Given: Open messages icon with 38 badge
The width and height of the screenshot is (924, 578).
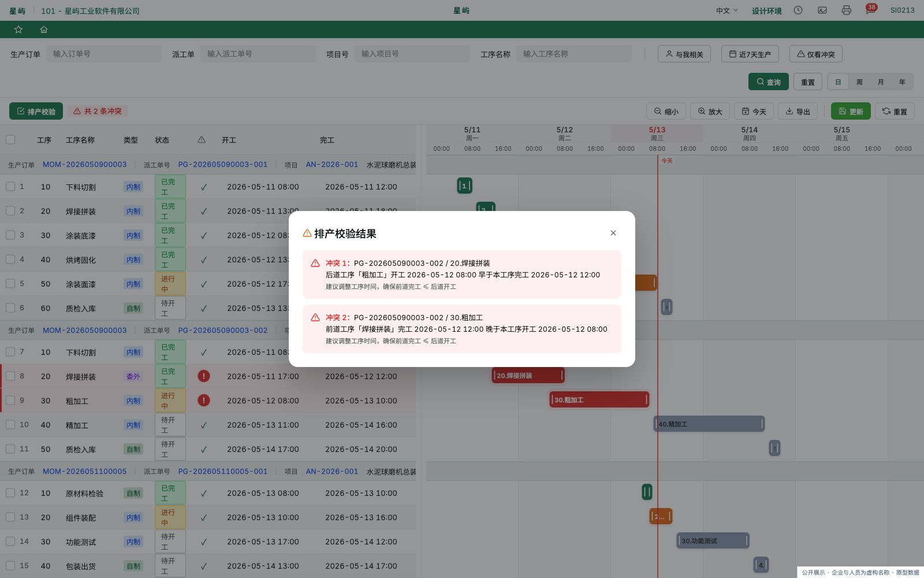Looking at the screenshot, I should pyautogui.click(x=870, y=10).
